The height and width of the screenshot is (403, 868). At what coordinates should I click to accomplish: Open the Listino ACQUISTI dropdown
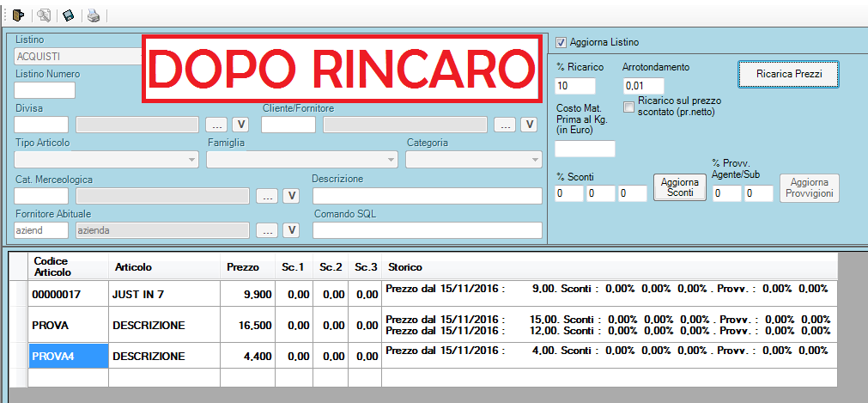click(x=78, y=56)
